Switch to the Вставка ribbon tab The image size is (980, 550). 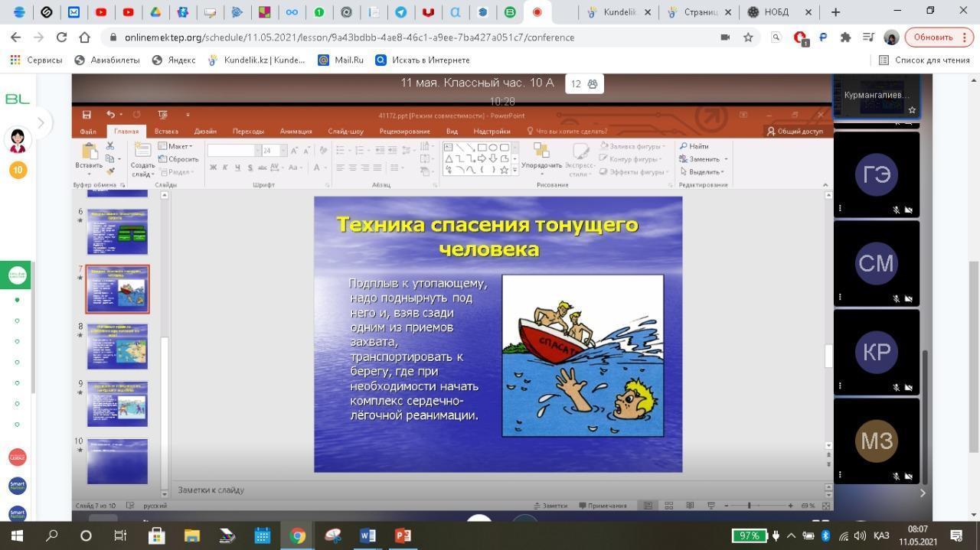coord(166,131)
